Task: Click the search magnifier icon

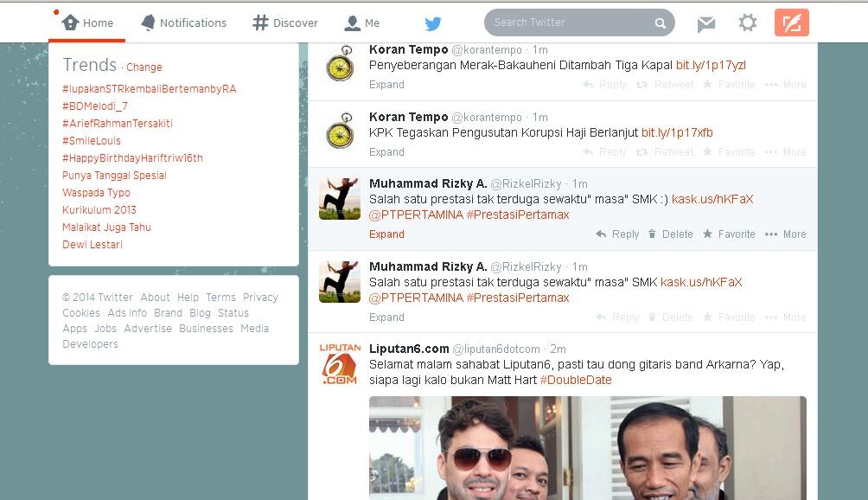Action: tap(660, 22)
